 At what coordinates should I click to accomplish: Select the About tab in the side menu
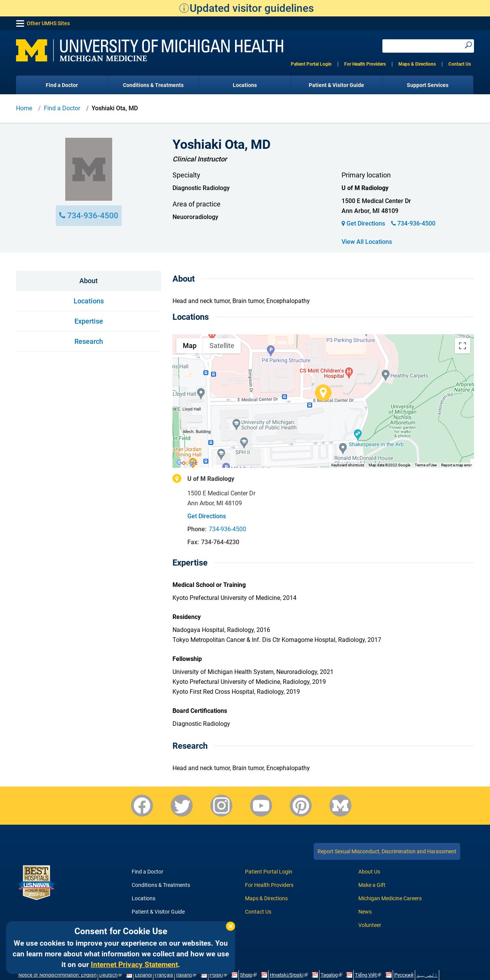point(89,281)
